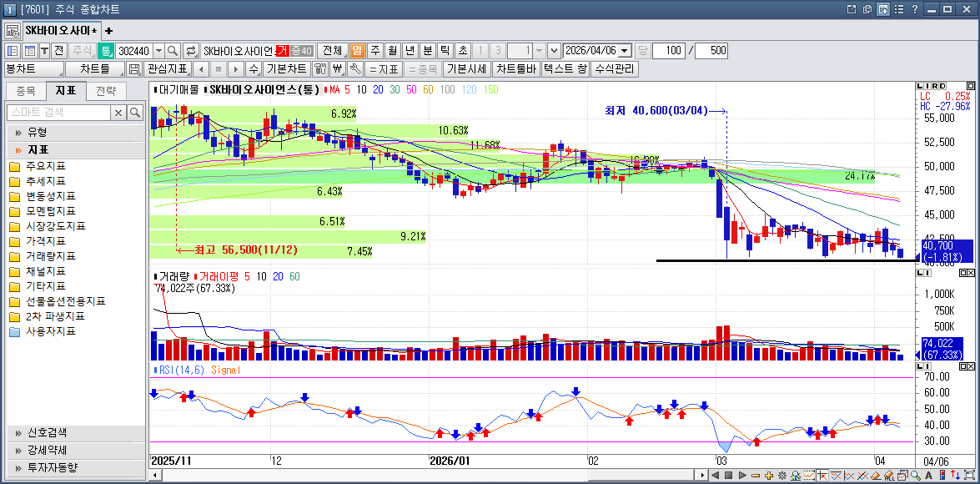Click the wrench settings icon in toolbar

(355, 69)
